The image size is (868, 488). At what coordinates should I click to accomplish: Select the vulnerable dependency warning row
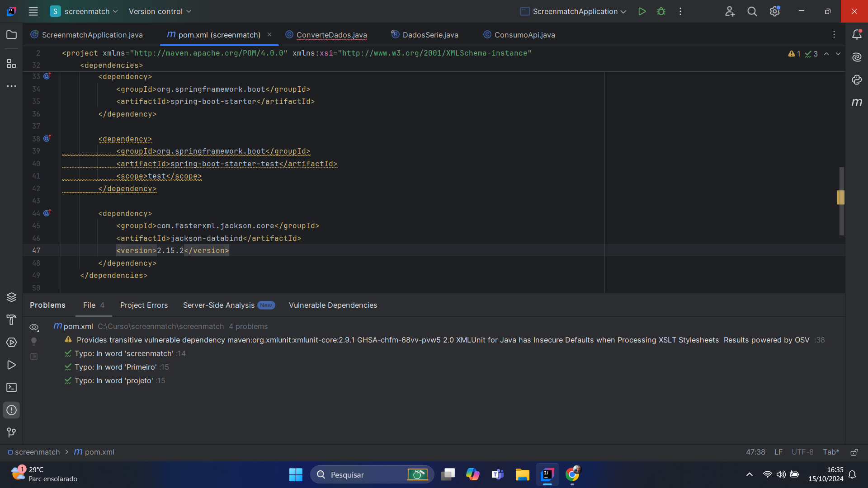click(445, 340)
